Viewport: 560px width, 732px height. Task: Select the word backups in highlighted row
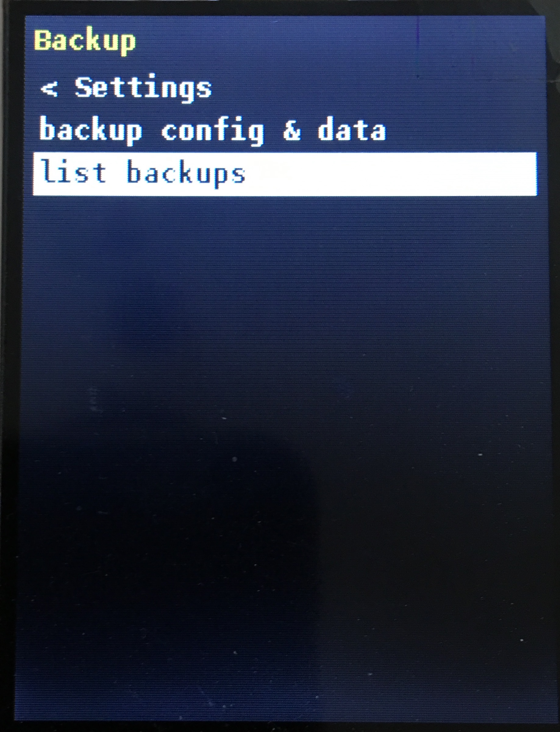186,174
